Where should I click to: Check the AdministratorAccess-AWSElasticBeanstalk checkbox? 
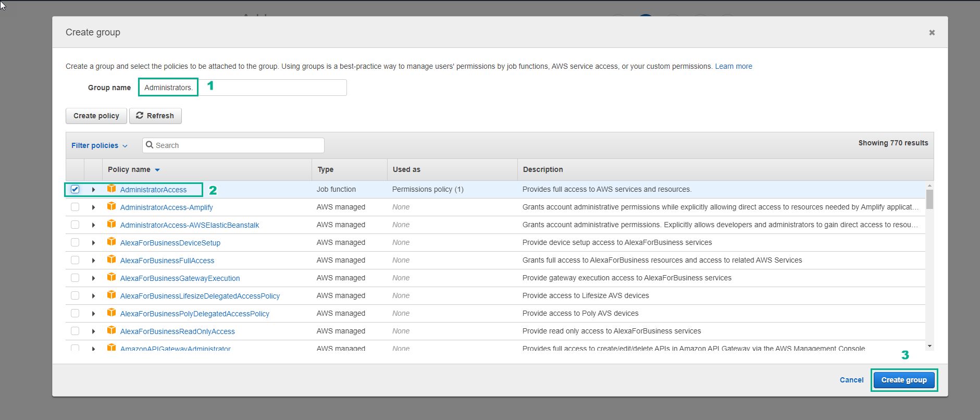[75, 225]
